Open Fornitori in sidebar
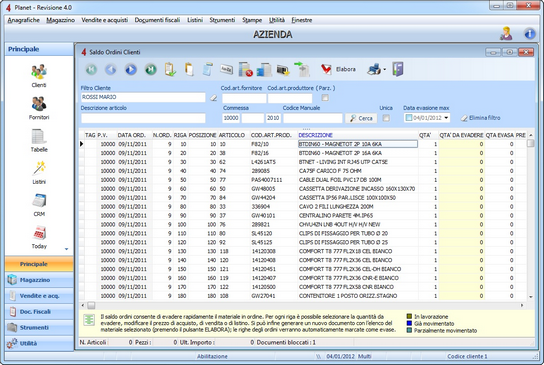Image resolution: width=544 pixels, height=365 pixels. pos(39,108)
